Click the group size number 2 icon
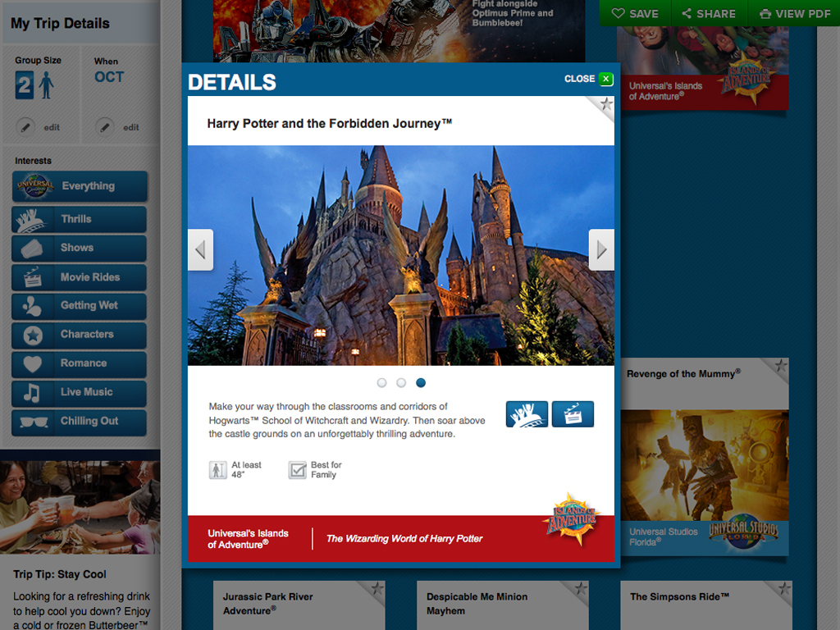 [24, 85]
